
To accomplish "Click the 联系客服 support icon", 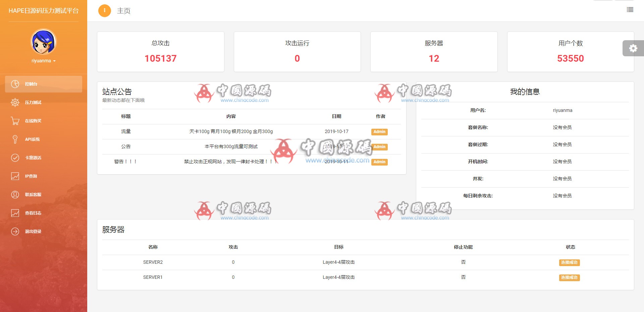I will (x=15, y=195).
